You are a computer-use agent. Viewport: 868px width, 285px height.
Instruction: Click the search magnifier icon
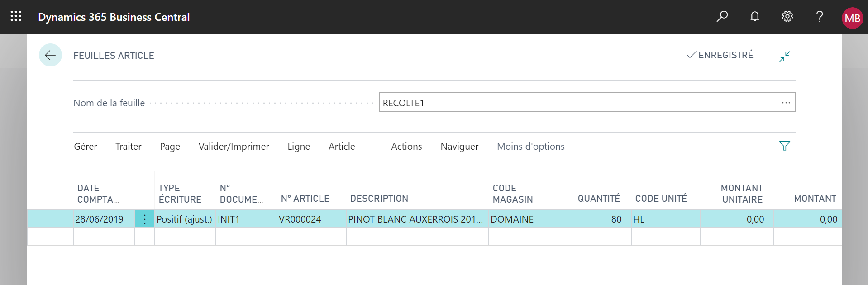(722, 17)
